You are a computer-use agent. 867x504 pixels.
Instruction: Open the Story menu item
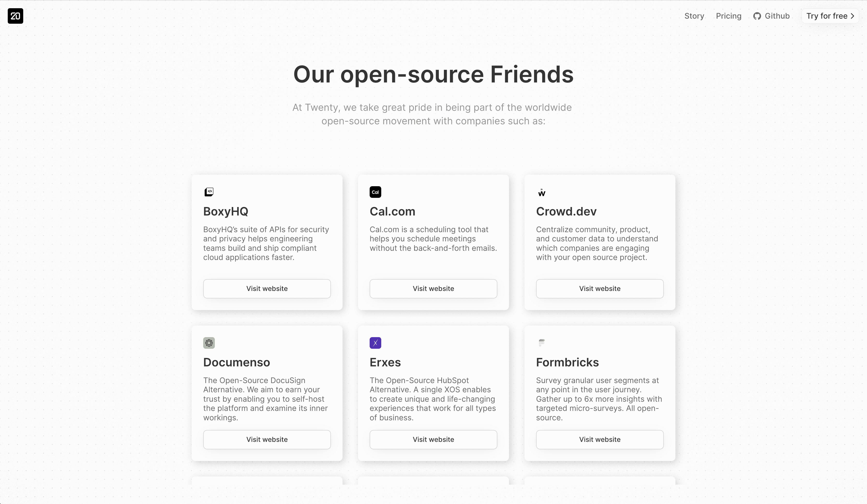coord(694,16)
